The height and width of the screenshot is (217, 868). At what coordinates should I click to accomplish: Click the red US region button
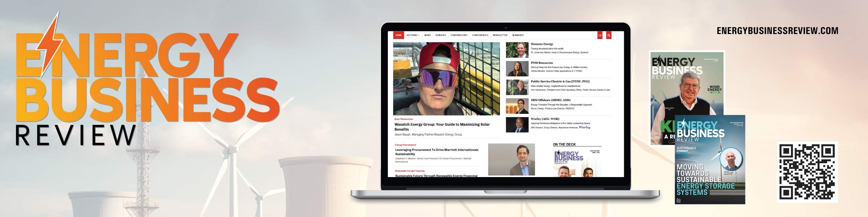(600, 35)
